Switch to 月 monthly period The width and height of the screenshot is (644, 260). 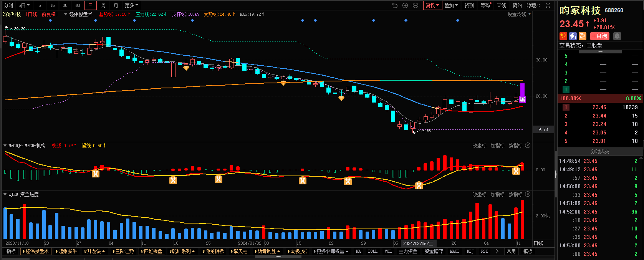(116, 5)
